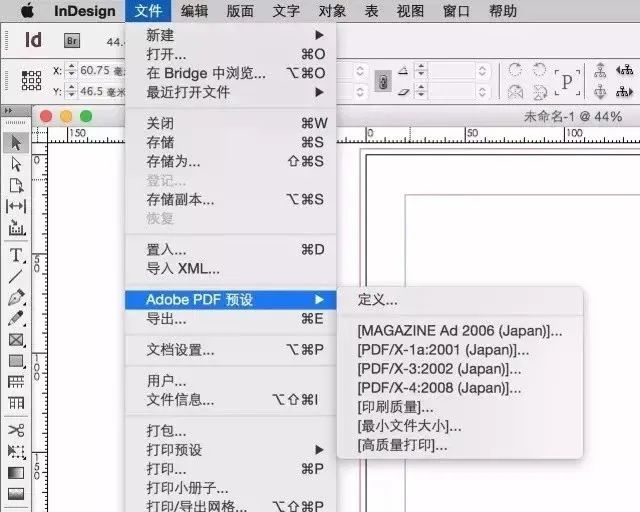This screenshot has height=512, width=640.
Task: Choose 定义... in PDF presets submenu
Action: (x=460, y=300)
